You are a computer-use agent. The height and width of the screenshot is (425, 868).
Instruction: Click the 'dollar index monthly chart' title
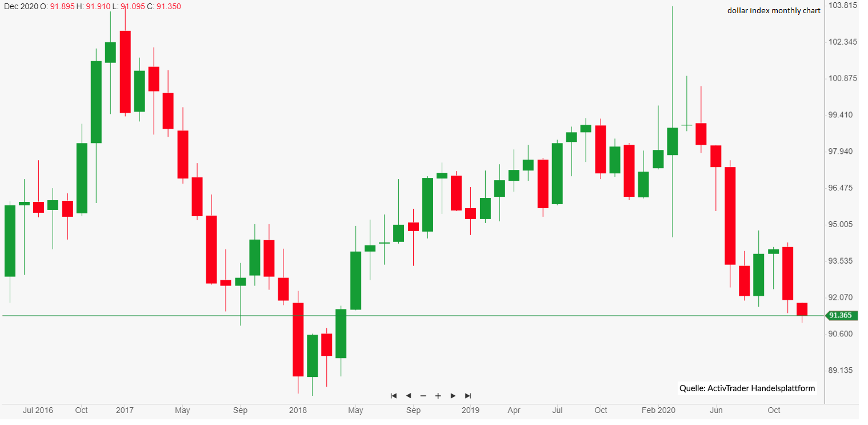774,11
